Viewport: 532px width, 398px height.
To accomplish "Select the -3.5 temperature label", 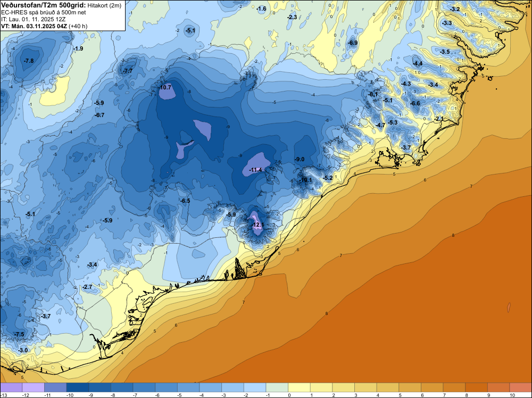I will [445, 52].
